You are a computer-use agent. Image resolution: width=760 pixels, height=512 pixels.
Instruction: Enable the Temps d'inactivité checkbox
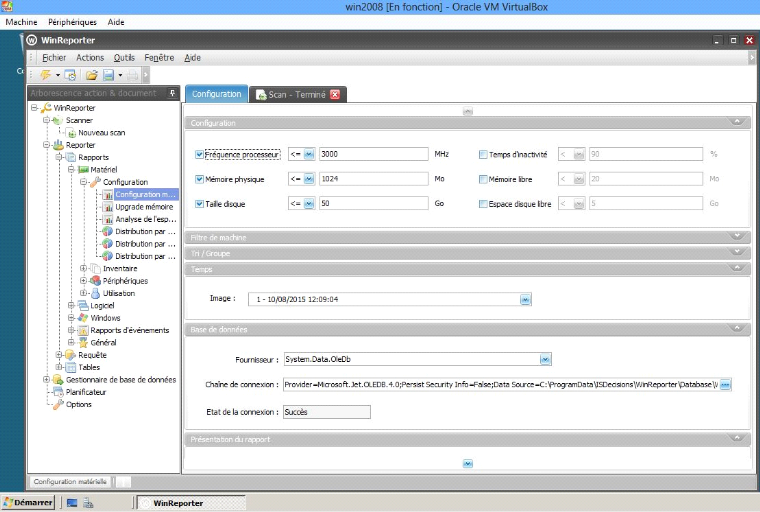coord(484,155)
